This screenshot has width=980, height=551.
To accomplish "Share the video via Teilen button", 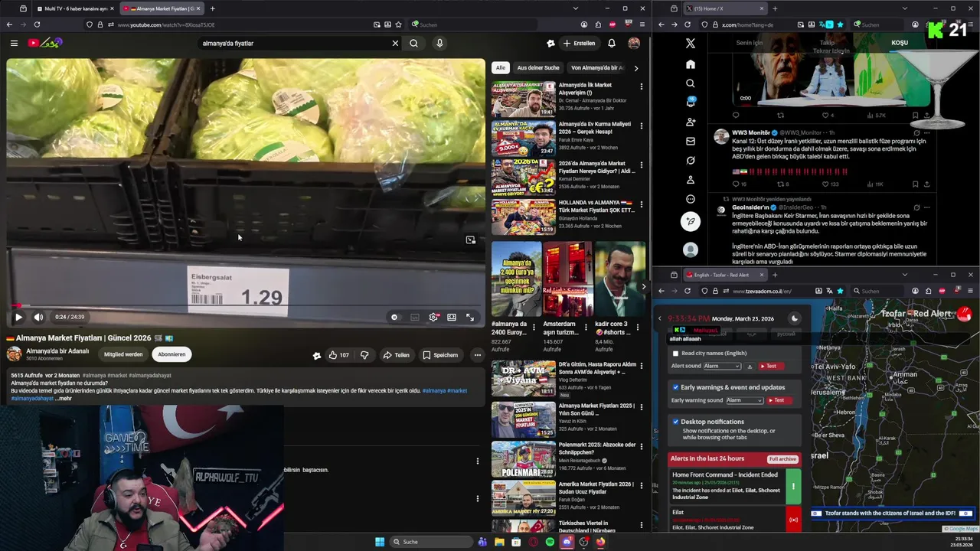I will [396, 355].
